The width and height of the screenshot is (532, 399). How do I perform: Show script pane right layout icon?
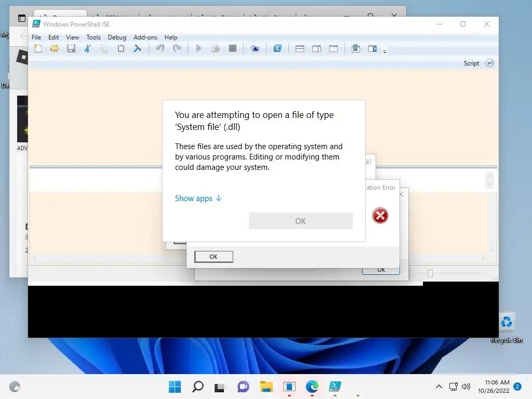(x=316, y=48)
